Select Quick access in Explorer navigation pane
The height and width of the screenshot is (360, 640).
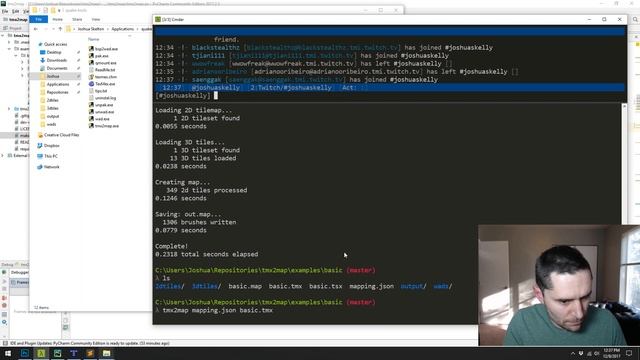click(55, 44)
